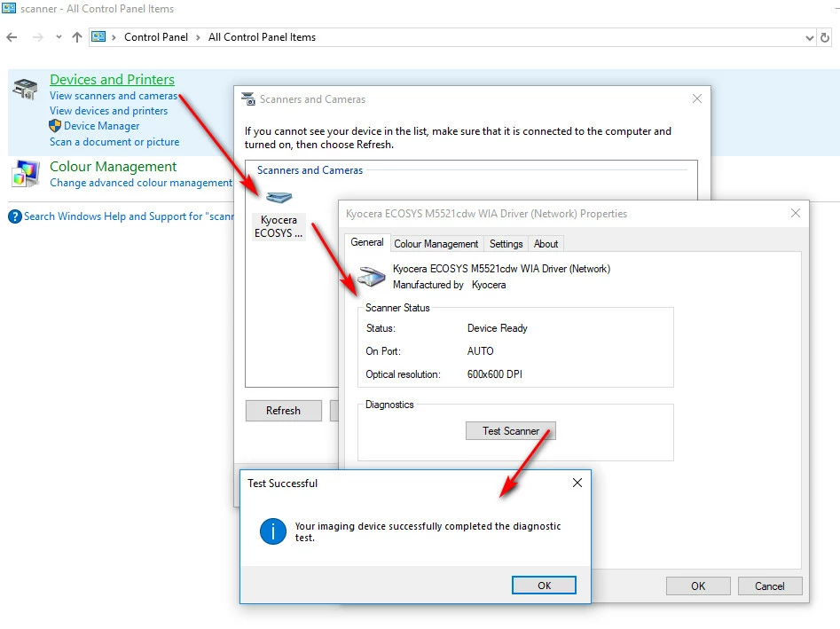Go up one level arrow
840x629 pixels.
click(x=77, y=37)
